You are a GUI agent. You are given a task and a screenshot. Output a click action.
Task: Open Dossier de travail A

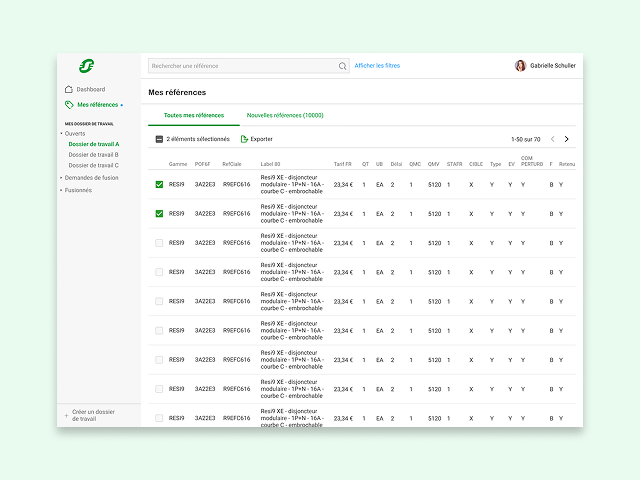(94, 144)
